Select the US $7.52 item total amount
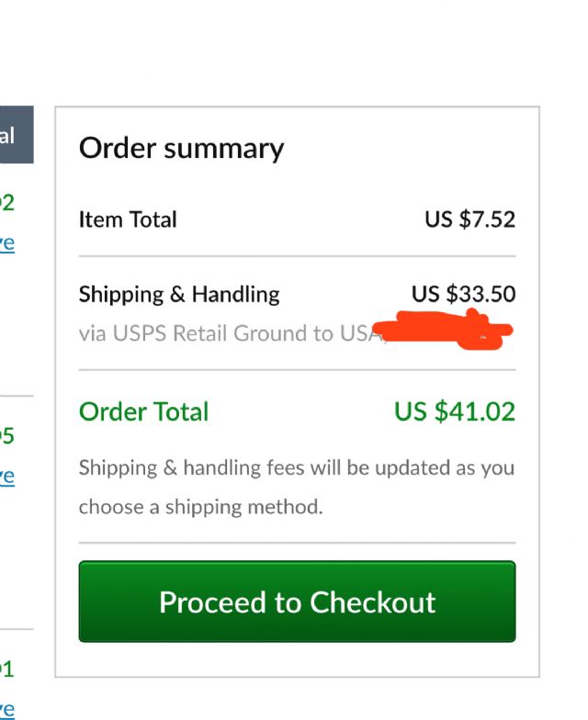Viewport: 588px width, 720px height. 469,219
